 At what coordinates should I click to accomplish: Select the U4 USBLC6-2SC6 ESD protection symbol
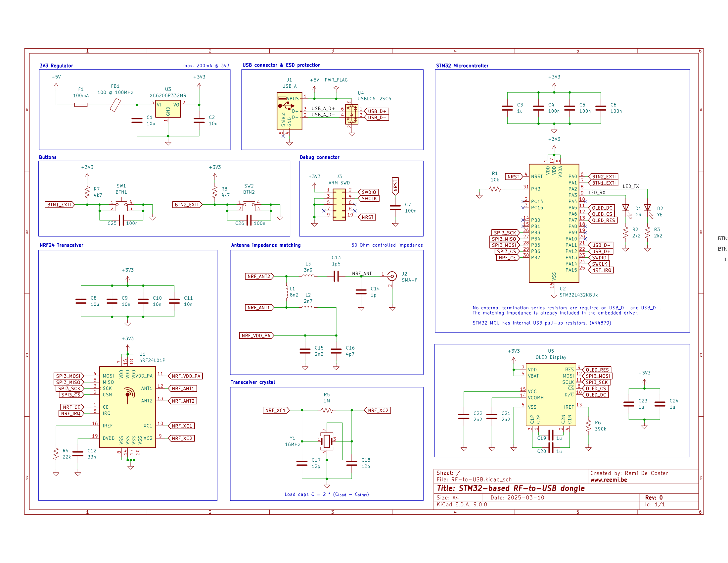(352, 114)
